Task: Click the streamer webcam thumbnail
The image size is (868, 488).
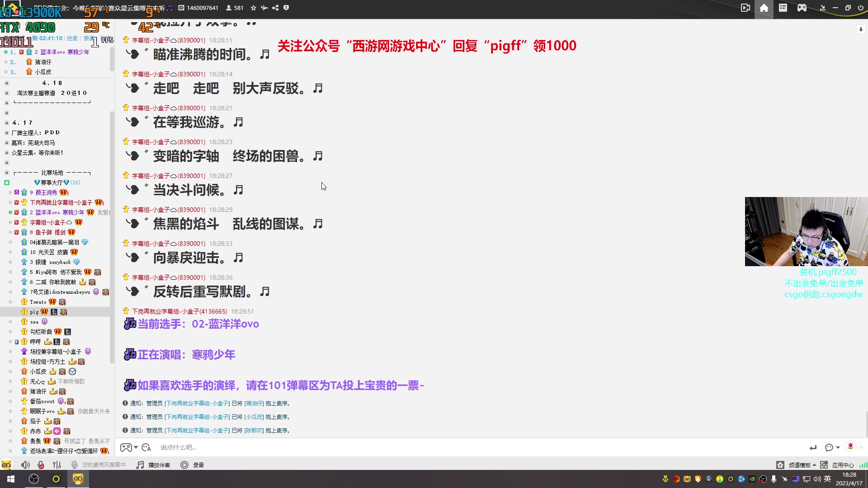Action: (806, 231)
